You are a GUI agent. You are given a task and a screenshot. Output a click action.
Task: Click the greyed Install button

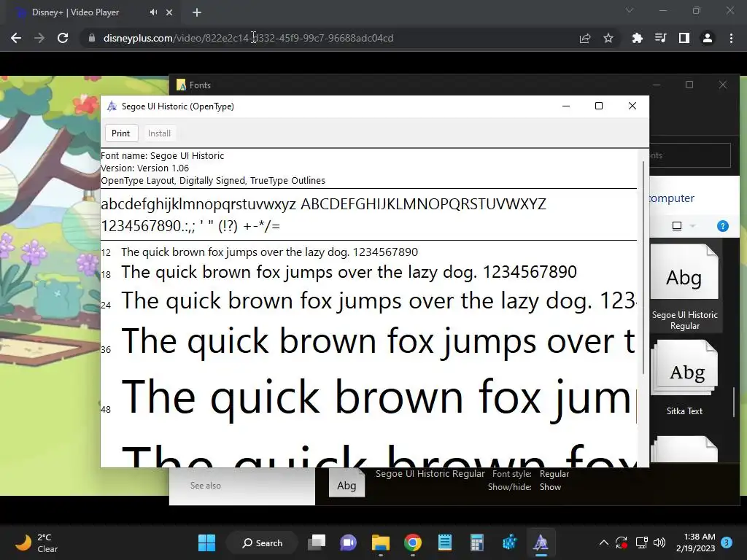[x=158, y=133]
